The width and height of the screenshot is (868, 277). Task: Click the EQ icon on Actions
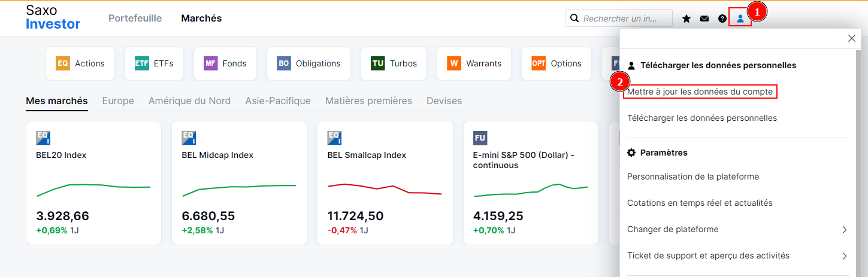click(x=63, y=63)
